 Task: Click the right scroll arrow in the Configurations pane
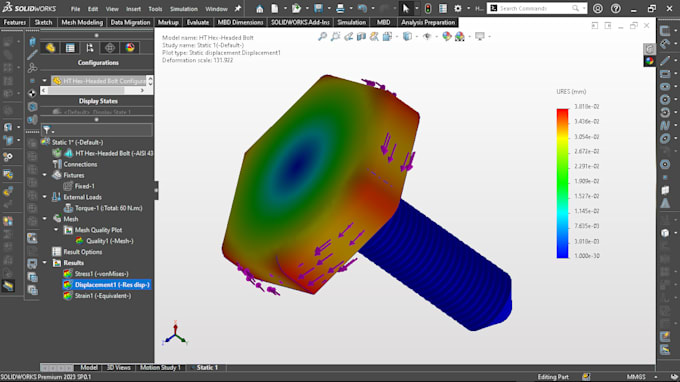tap(142, 91)
